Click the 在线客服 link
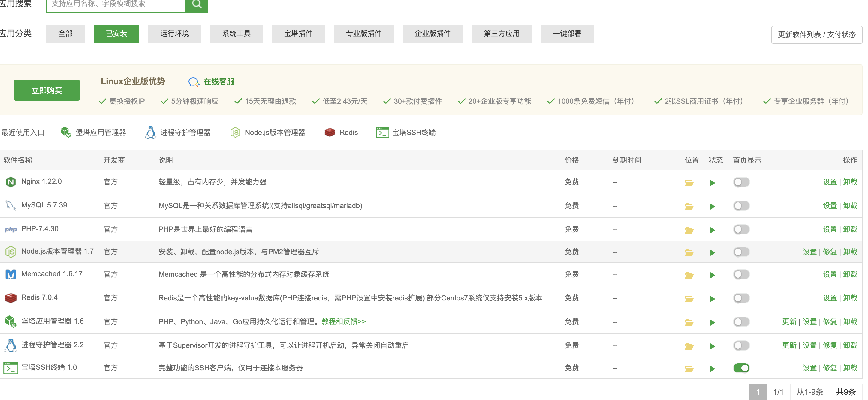Image resolution: width=868 pixels, height=400 pixels. (x=219, y=82)
